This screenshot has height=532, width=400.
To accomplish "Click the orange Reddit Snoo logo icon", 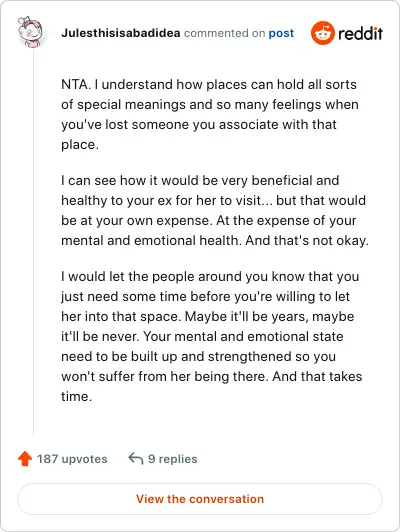I will 323,33.
